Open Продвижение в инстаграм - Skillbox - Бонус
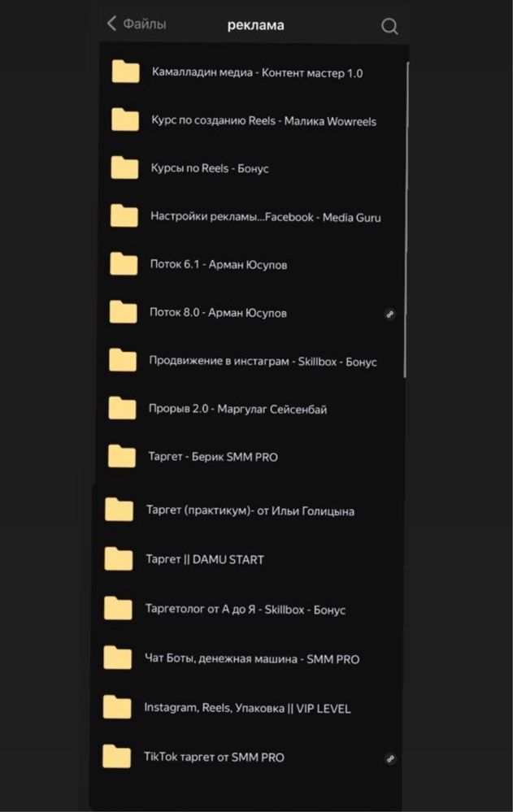The height and width of the screenshot is (812, 513). pyautogui.click(x=263, y=361)
